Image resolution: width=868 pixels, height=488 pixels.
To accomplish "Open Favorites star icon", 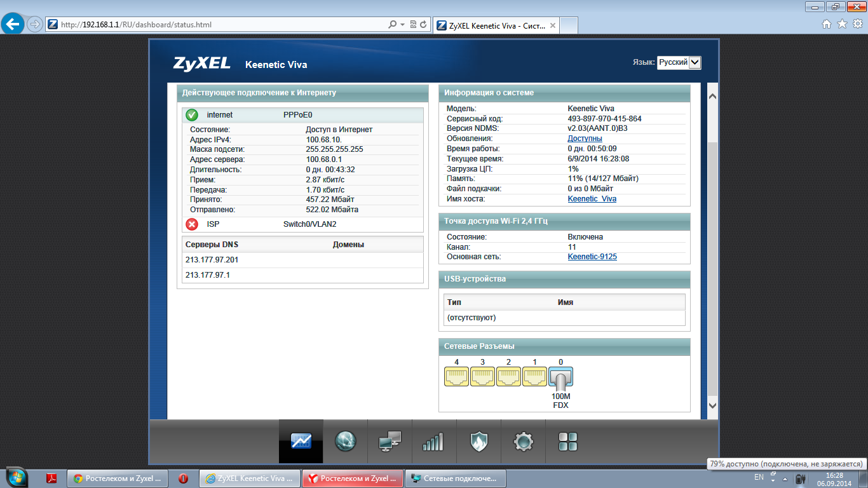I will point(842,24).
